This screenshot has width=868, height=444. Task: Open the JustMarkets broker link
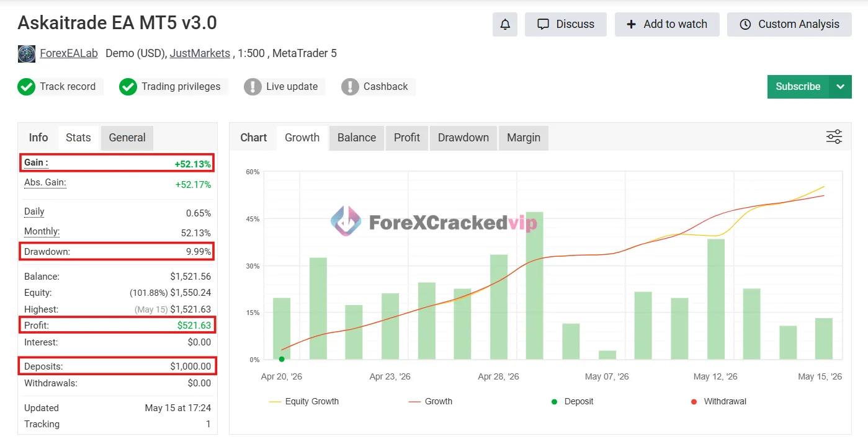click(x=200, y=53)
